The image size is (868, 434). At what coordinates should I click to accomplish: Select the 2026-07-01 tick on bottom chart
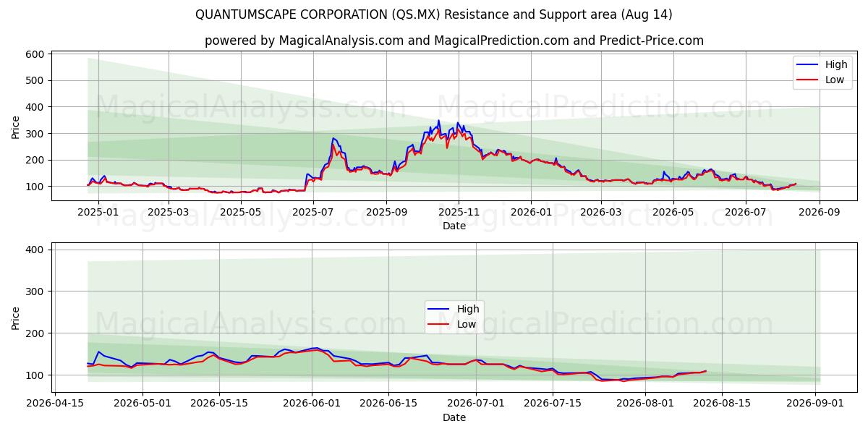(x=476, y=404)
